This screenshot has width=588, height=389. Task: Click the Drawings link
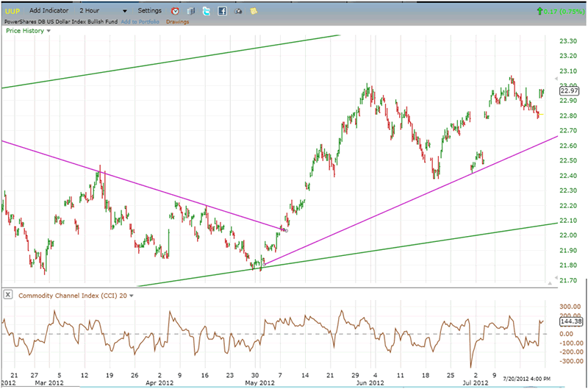(177, 21)
